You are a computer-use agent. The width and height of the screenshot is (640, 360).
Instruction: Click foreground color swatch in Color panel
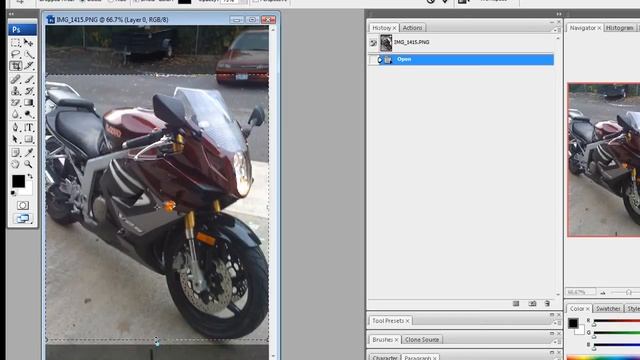tap(573, 323)
